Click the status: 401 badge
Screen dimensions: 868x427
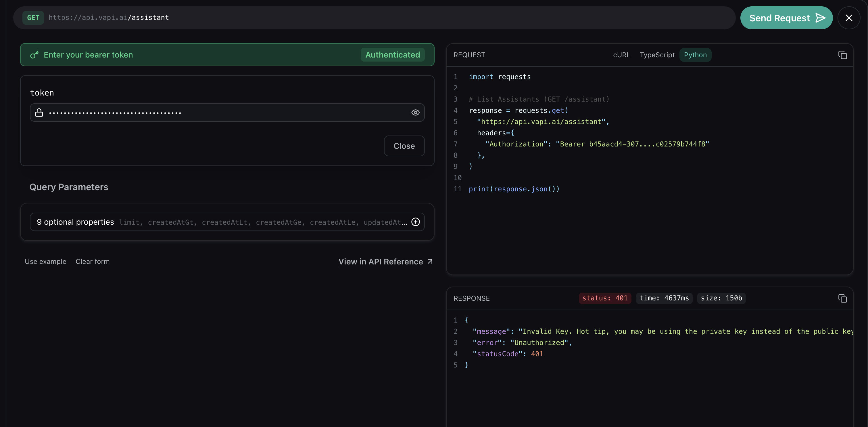click(x=605, y=298)
